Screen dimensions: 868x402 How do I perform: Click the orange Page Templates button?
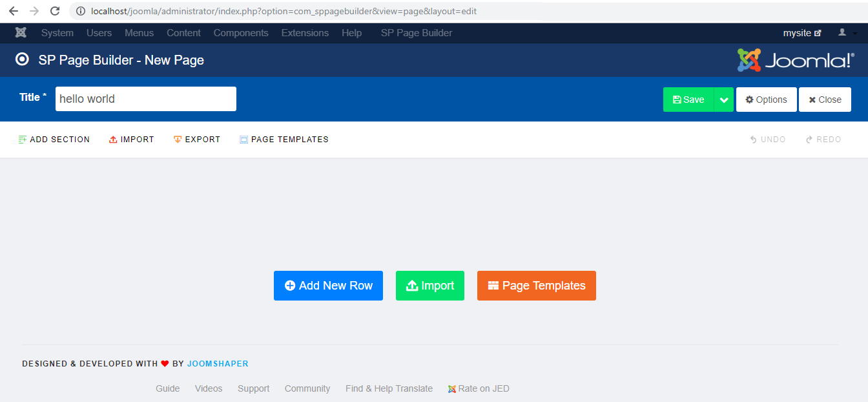536,286
